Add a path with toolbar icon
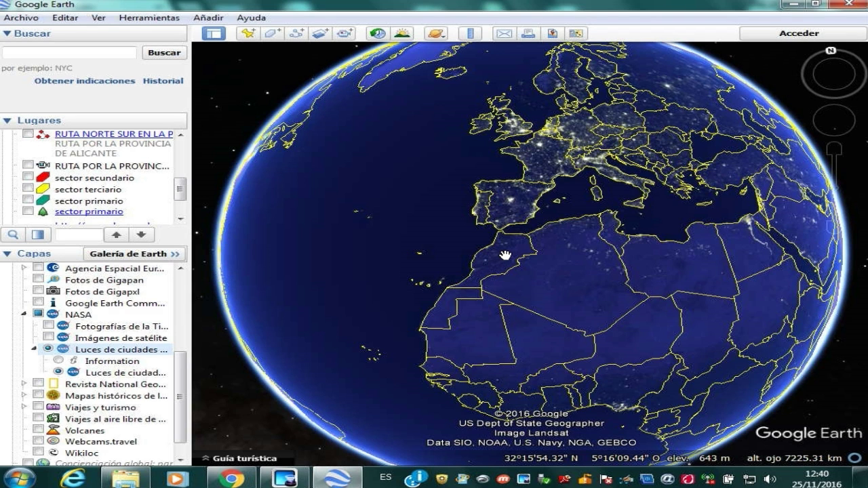Image resolution: width=868 pixels, height=488 pixels. pyautogui.click(x=296, y=33)
